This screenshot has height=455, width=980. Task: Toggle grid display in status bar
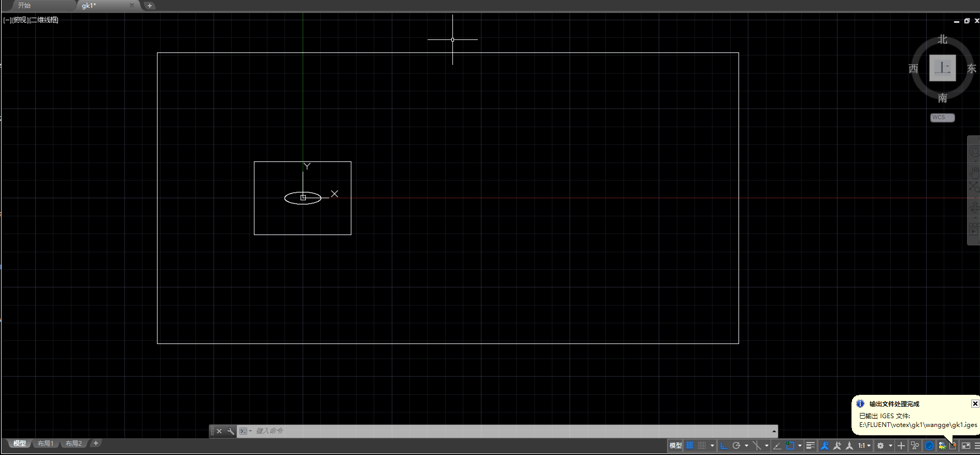[690, 446]
